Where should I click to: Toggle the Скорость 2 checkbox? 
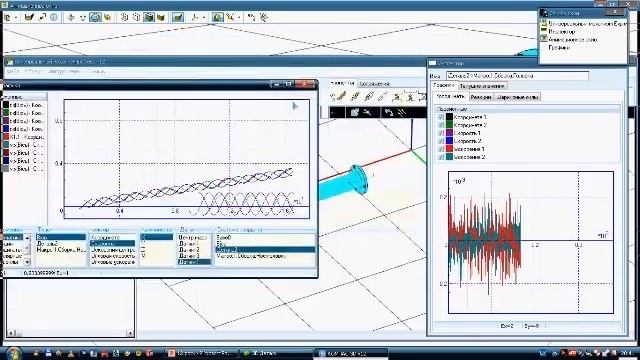click(x=441, y=141)
